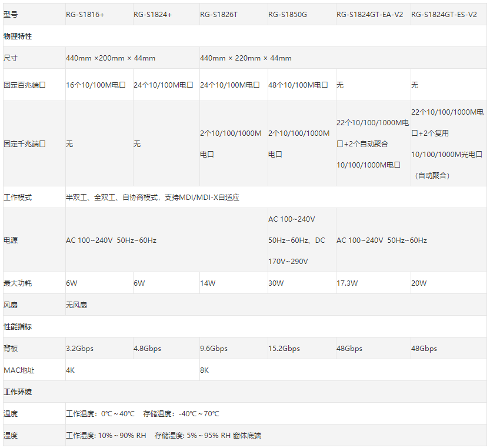490x448 pixels.
Task: Select the 工作温度：0℃～40℃ text
Action: click(x=101, y=414)
